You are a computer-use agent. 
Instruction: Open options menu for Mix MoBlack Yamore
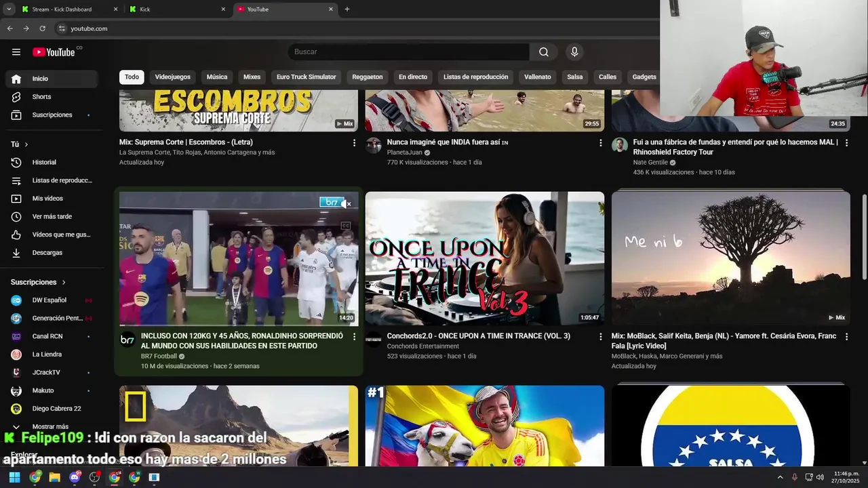(846, 337)
